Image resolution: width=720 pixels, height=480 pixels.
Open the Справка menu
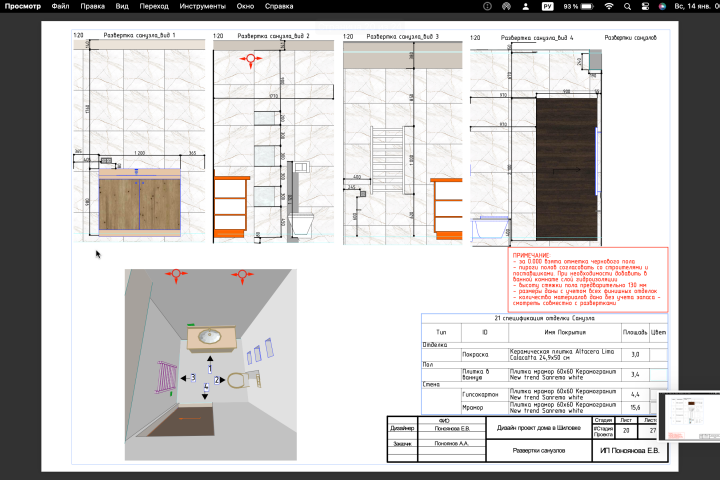(279, 6)
